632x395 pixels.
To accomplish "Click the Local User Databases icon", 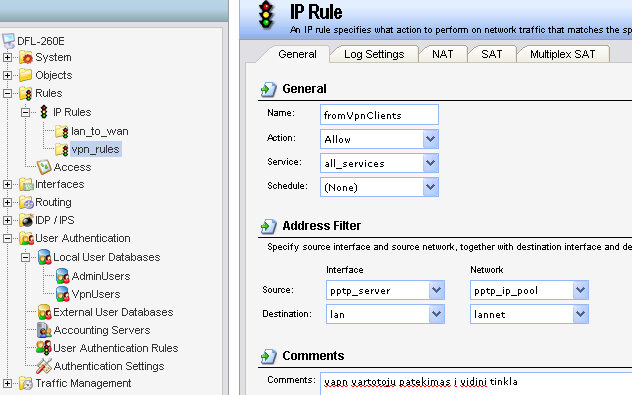I will [x=44, y=257].
